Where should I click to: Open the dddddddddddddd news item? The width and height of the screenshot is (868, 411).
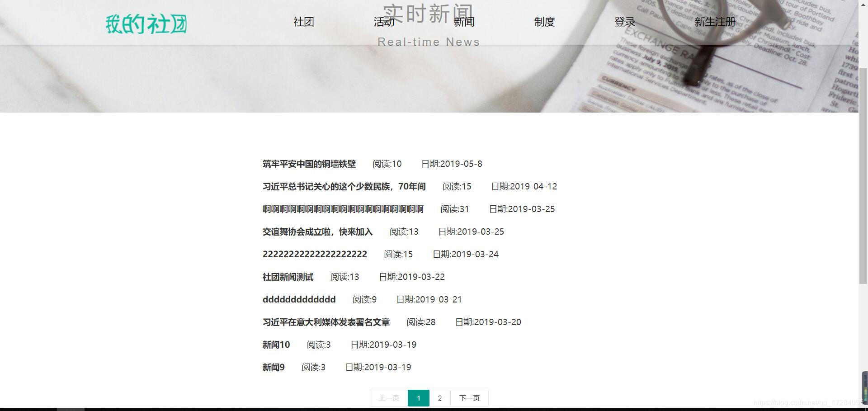[299, 299]
